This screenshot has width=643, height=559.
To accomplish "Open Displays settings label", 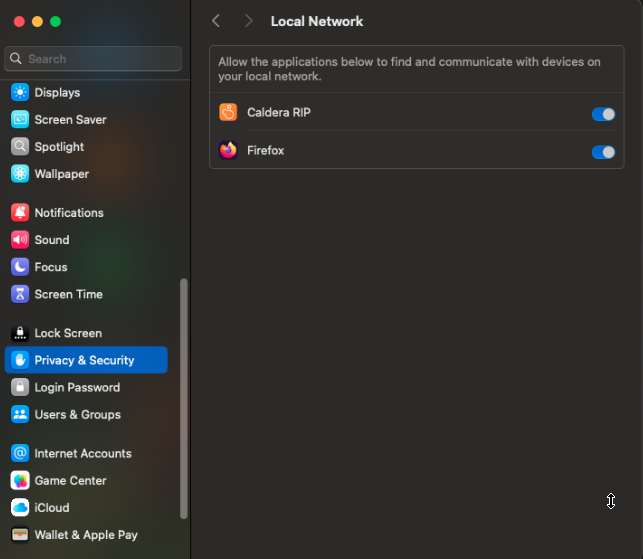I will (x=57, y=93).
